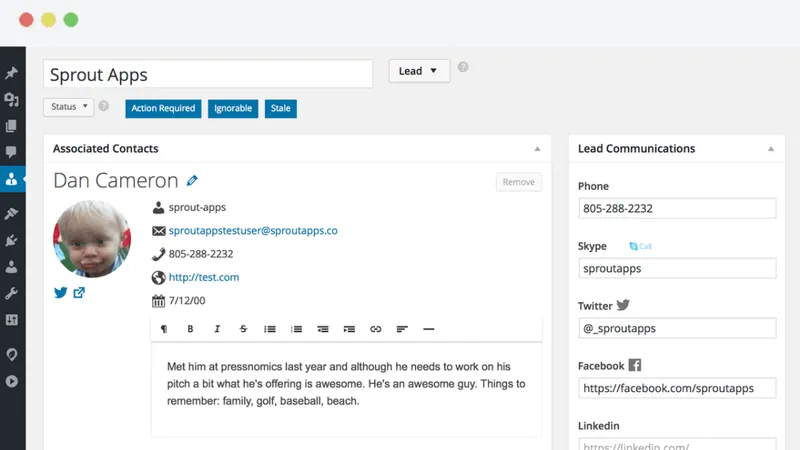Click the sprout-apps username text
Viewport: 800px width, 450px height.
pyautogui.click(x=197, y=208)
